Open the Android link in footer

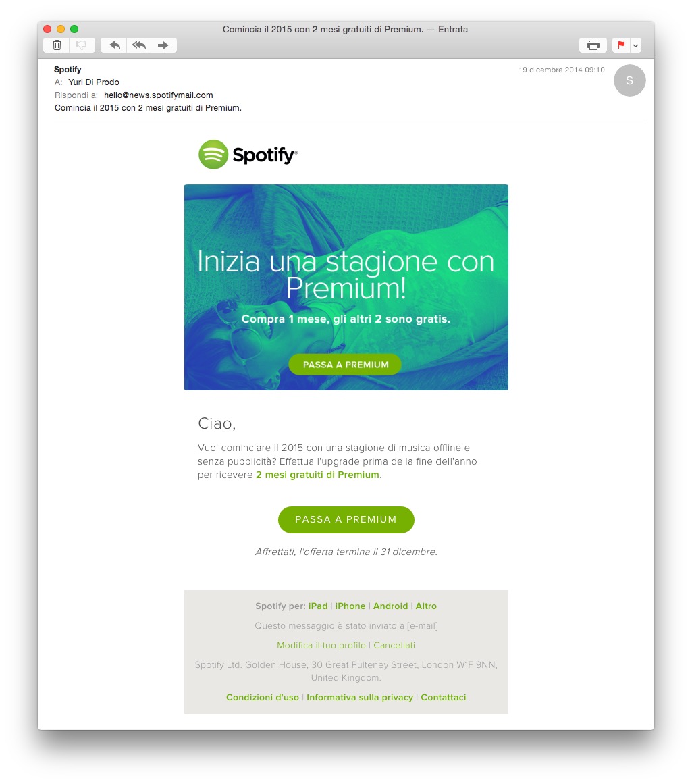tap(390, 606)
